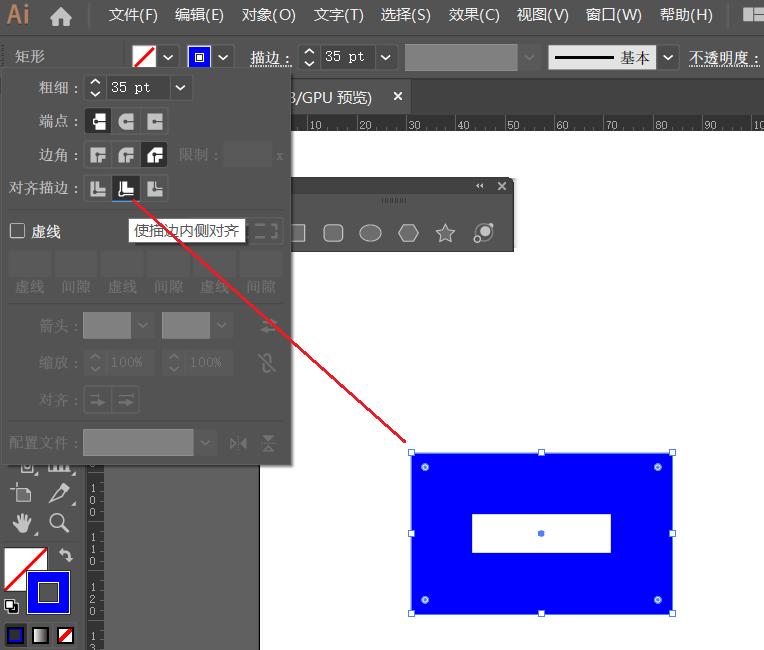Image resolution: width=764 pixels, height=650 pixels.
Task: Select the round join corner option
Action: tap(126, 155)
